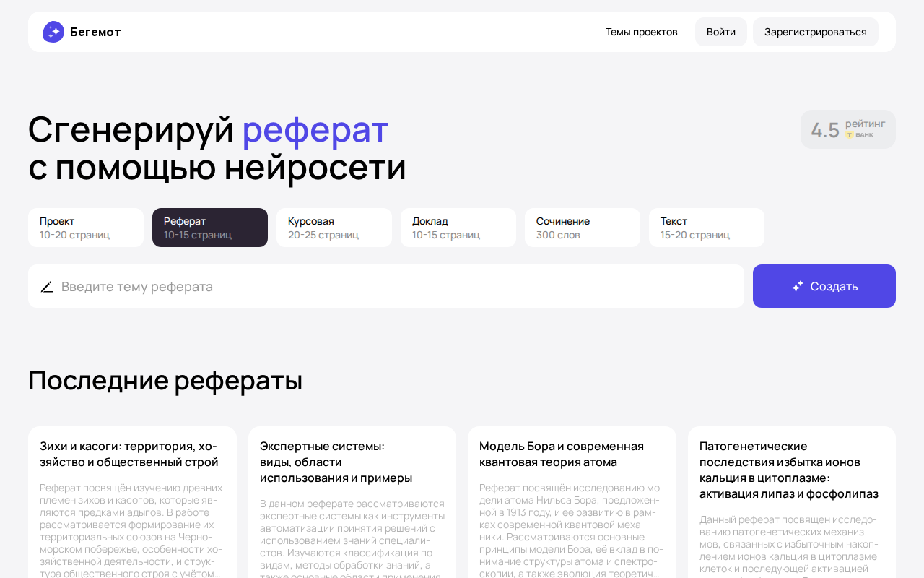Viewport: 924px width, 578px height.
Task: Select the Реферат 10-15 страниц tab
Action: click(210, 228)
